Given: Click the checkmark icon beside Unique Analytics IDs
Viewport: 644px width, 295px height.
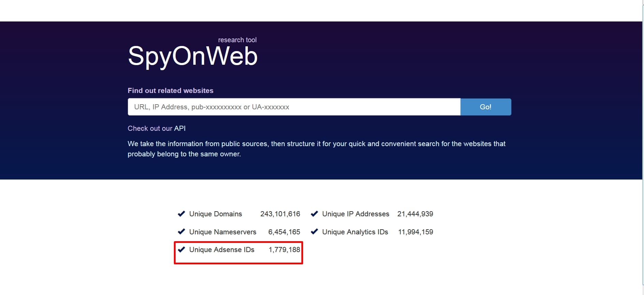Looking at the screenshot, I should (314, 232).
